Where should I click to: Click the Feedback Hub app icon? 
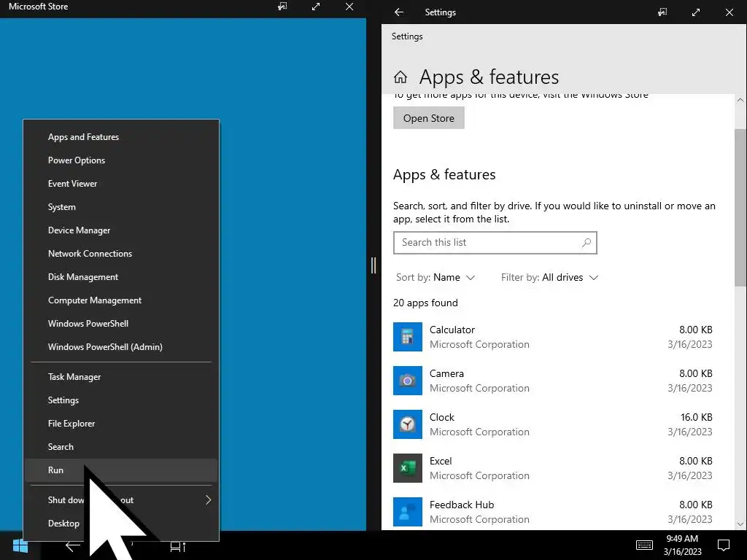(407, 512)
